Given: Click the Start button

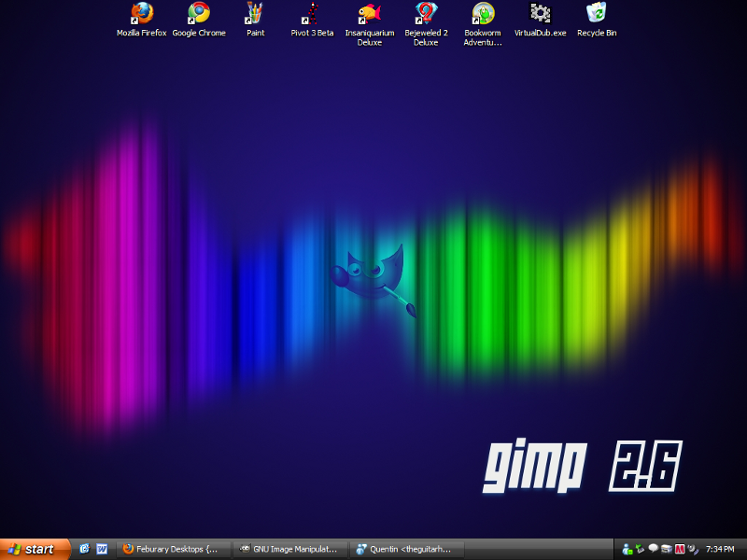Looking at the screenshot, I should tap(33, 549).
